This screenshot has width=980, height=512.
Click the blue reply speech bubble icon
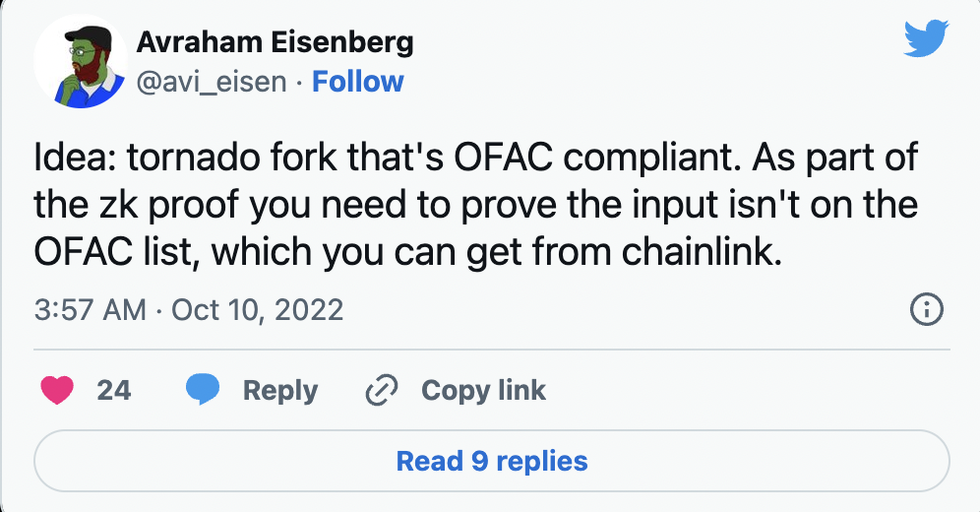pyautogui.click(x=203, y=390)
